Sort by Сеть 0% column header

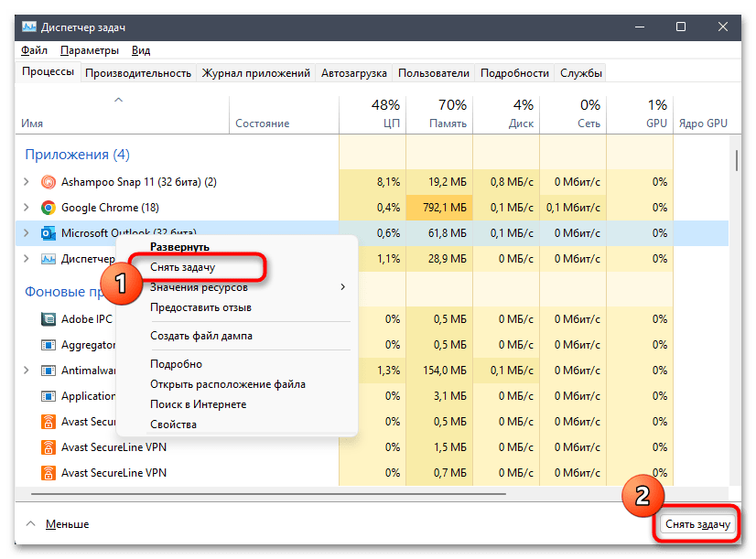(x=573, y=113)
